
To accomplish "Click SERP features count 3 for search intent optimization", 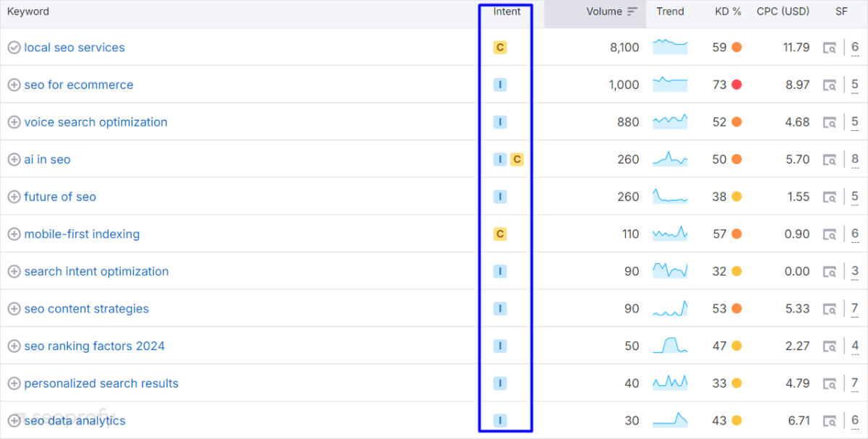I will click(x=855, y=271).
